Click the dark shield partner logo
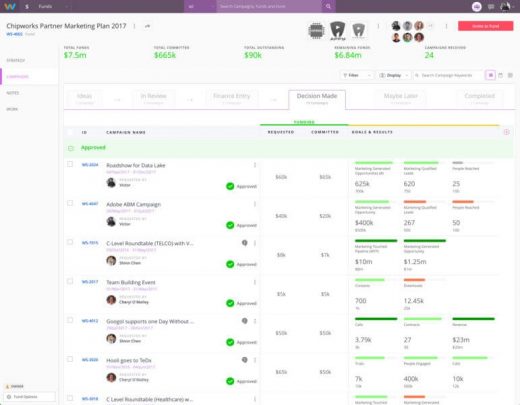Screen dimensions: 520x405 pos(337,31)
